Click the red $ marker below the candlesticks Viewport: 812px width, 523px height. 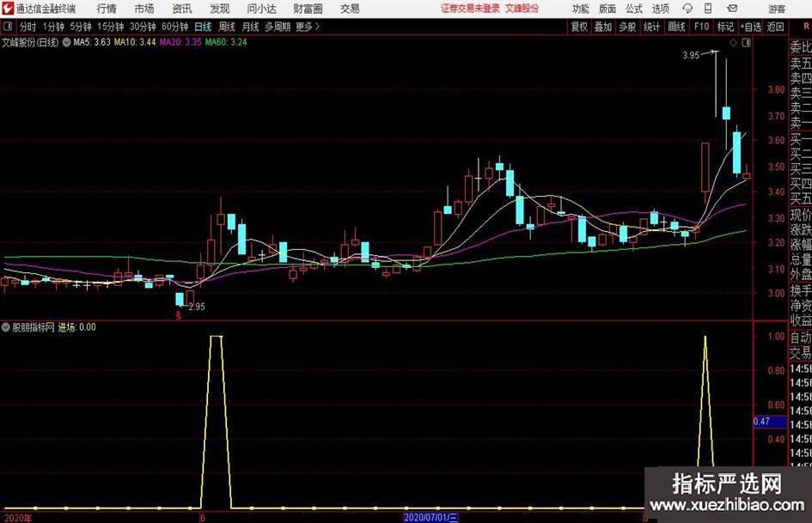(x=179, y=316)
